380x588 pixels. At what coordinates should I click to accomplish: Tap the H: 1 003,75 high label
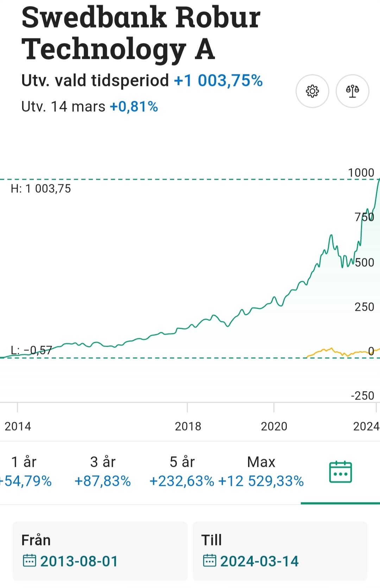tap(41, 189)
